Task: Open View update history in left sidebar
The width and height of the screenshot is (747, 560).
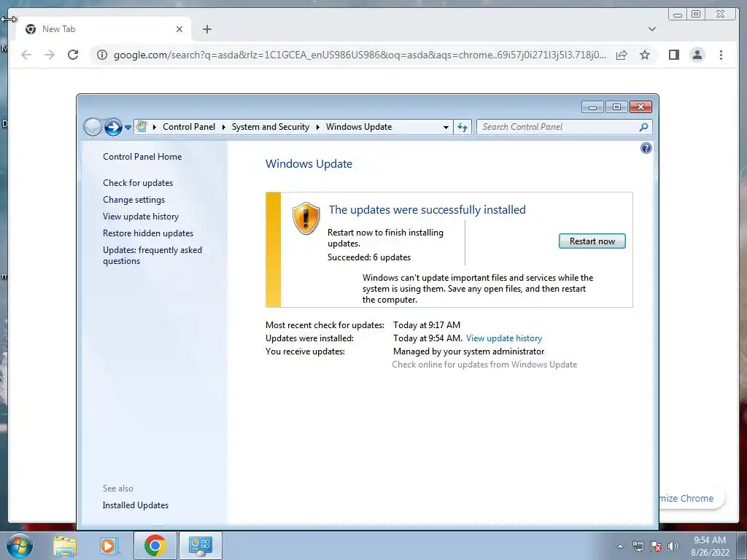Action: pyautogui.click(x=141, y=216)
